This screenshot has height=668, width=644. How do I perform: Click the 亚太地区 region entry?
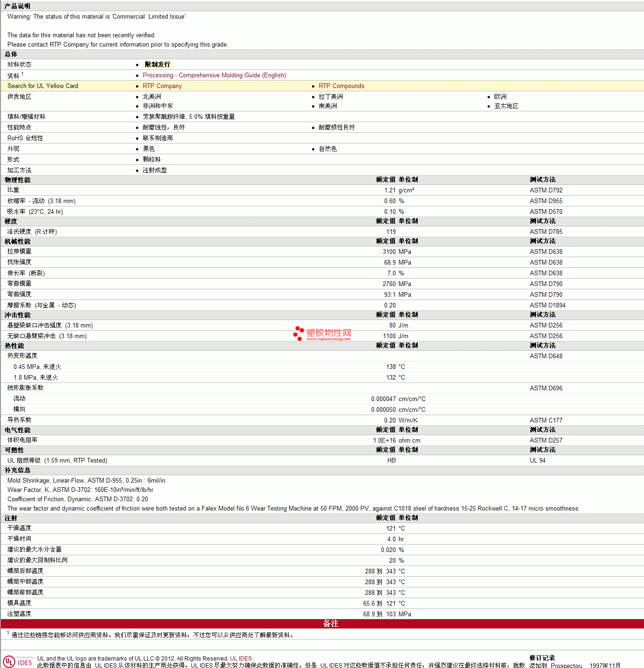[x=507, y=106]
